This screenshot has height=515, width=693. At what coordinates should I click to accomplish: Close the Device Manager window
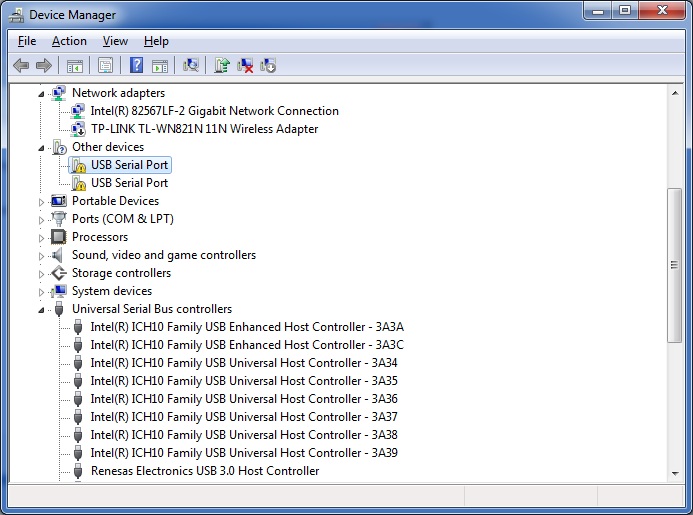(x=662, y=11)
